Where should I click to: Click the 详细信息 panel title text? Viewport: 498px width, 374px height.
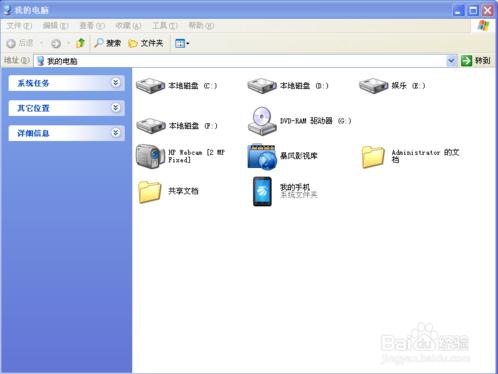coord(33,133)
